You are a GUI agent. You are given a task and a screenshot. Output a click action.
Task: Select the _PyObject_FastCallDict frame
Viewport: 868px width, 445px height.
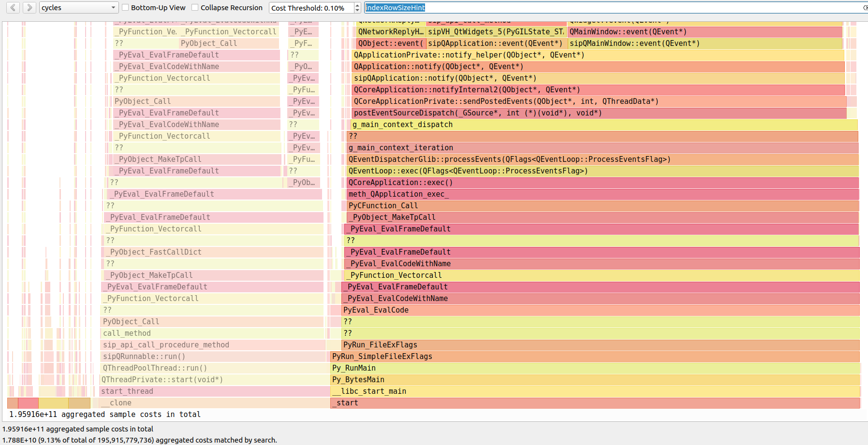(214, 252)
